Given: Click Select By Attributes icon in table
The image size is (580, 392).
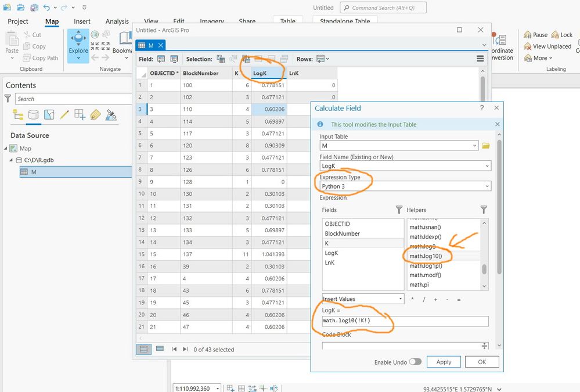Looking at the screenshot, I should (x=221, y=59).
